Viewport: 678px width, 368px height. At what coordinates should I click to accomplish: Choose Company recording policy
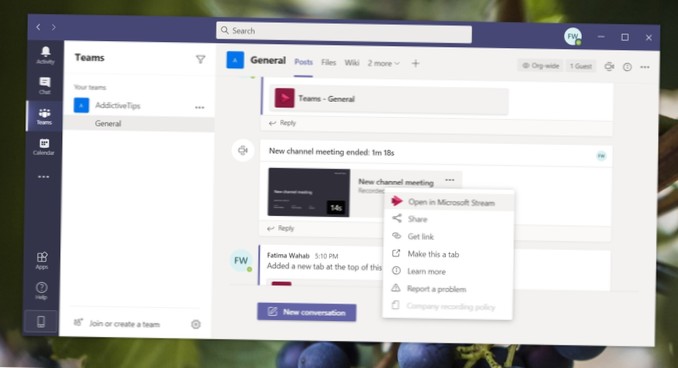pos(447,307)
